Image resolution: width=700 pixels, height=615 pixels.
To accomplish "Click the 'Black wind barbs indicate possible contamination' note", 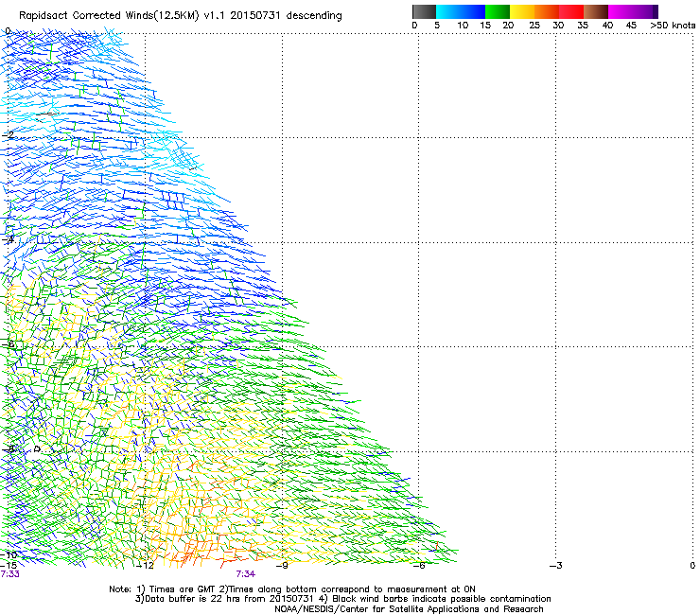I will [x=441, y=599].
